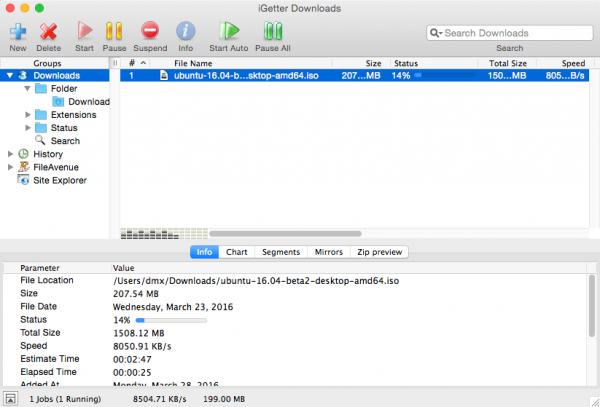This screenshot has height=407, width=600.
Task: Expand the FileAvenue group
Action: coord(10,167)
